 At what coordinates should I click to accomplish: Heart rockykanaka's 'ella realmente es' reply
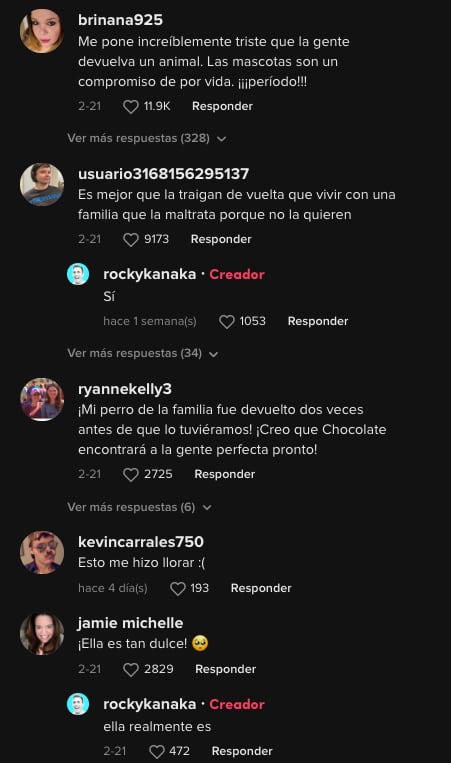pos(157,751)
